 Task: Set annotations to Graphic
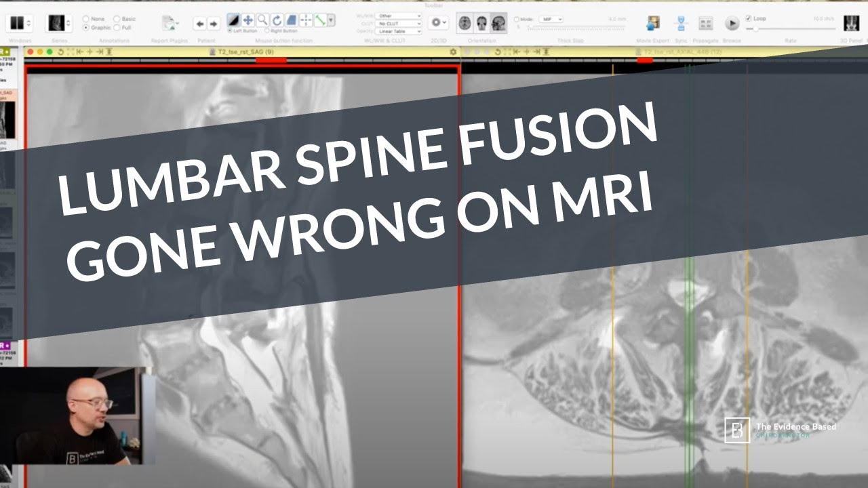coord(86,28)
